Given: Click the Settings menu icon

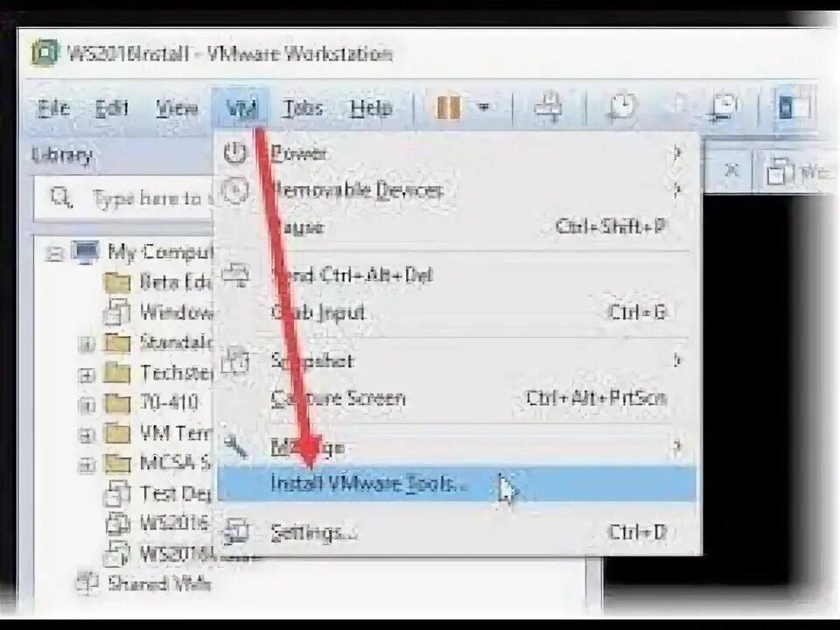Looking at the screenshot, I should [235, 531].
